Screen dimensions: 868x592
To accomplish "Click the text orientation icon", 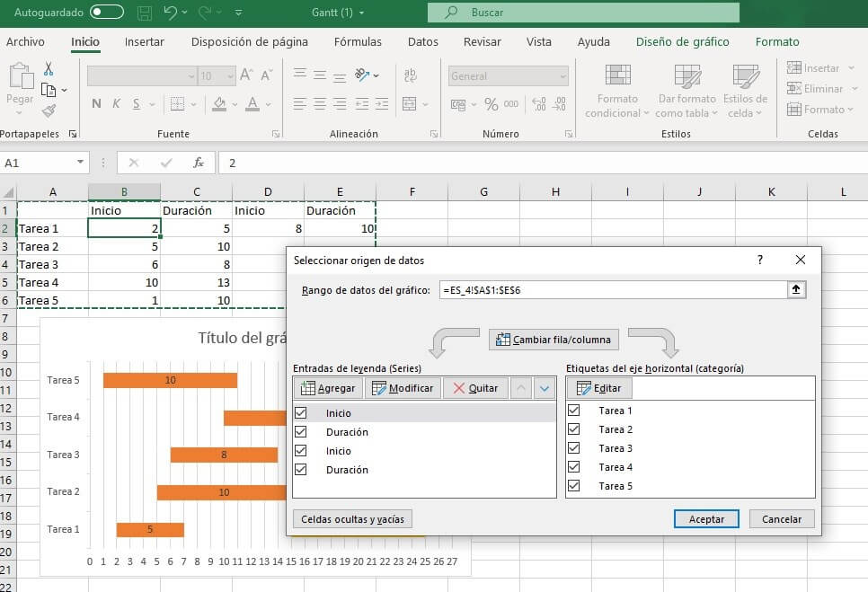I will (362, 75).
